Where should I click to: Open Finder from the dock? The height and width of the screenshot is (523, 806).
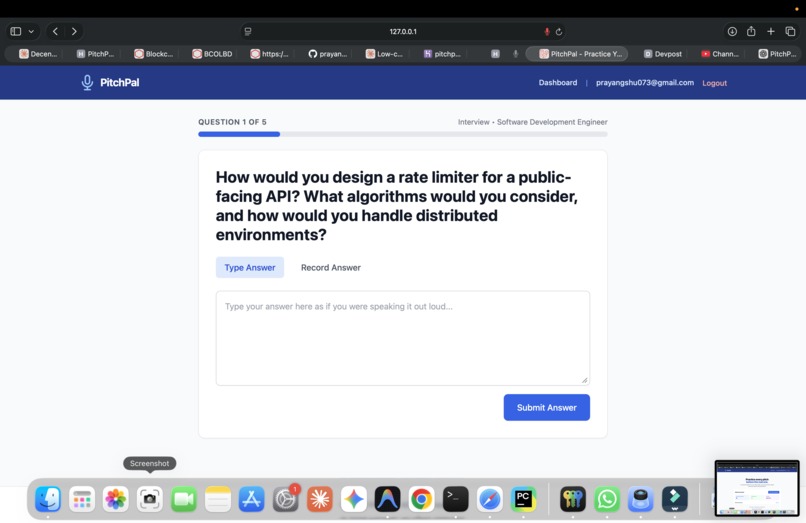(x=48, y=499)
